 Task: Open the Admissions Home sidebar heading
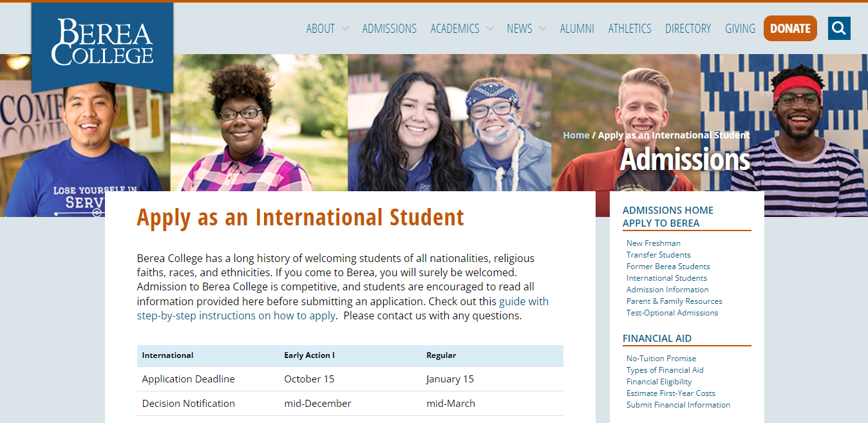click(x=668, y=210)
